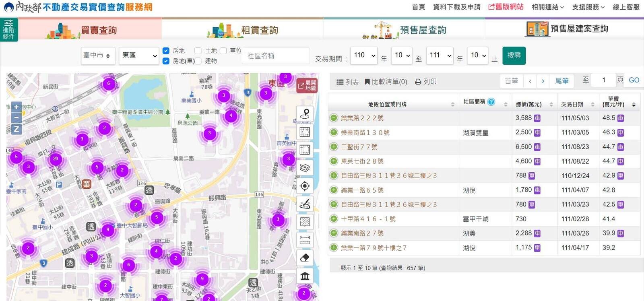Zoom in the map with plus button
This screenshot has width=644, height=301.
click(16, 107)
